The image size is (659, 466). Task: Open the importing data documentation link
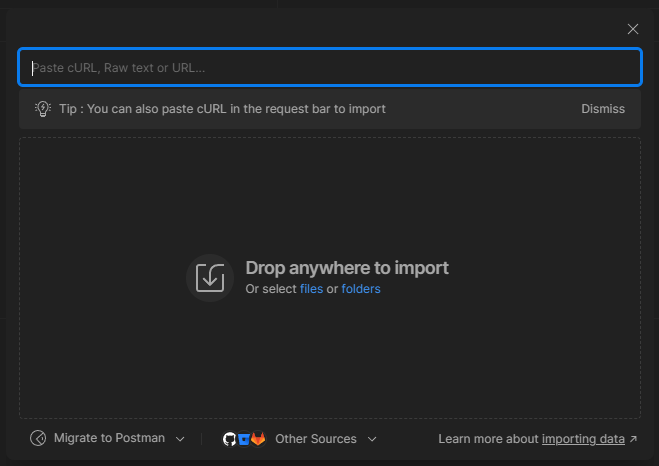coord(583,439)
